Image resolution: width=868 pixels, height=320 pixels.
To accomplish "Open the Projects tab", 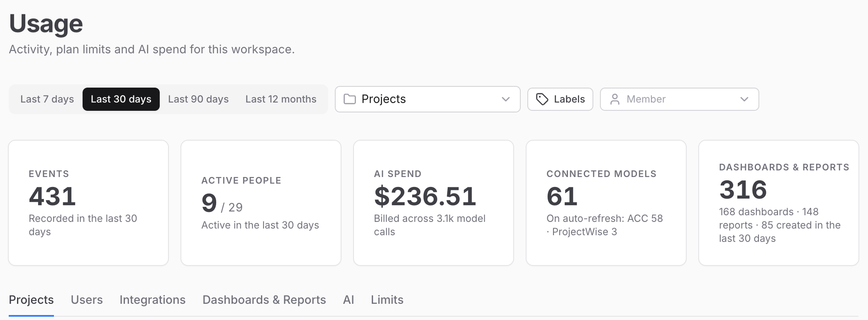I will 31,300.
